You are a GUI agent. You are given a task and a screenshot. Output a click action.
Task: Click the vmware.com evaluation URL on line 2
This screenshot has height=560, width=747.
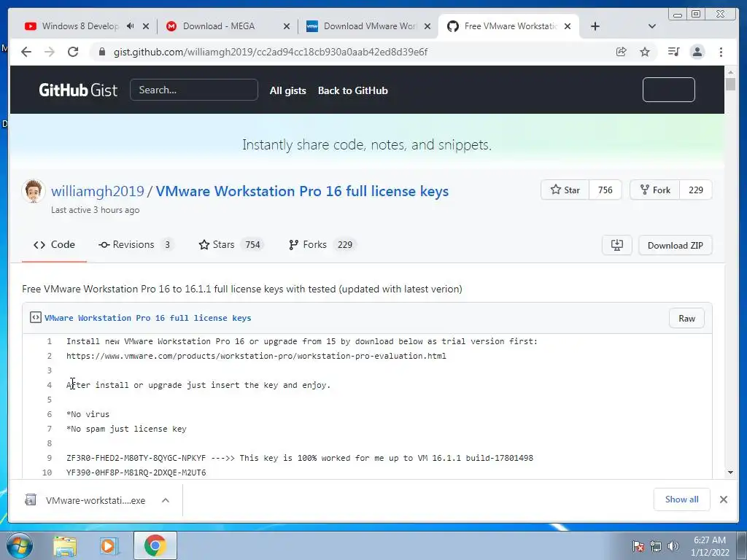[x=256, y=356]
